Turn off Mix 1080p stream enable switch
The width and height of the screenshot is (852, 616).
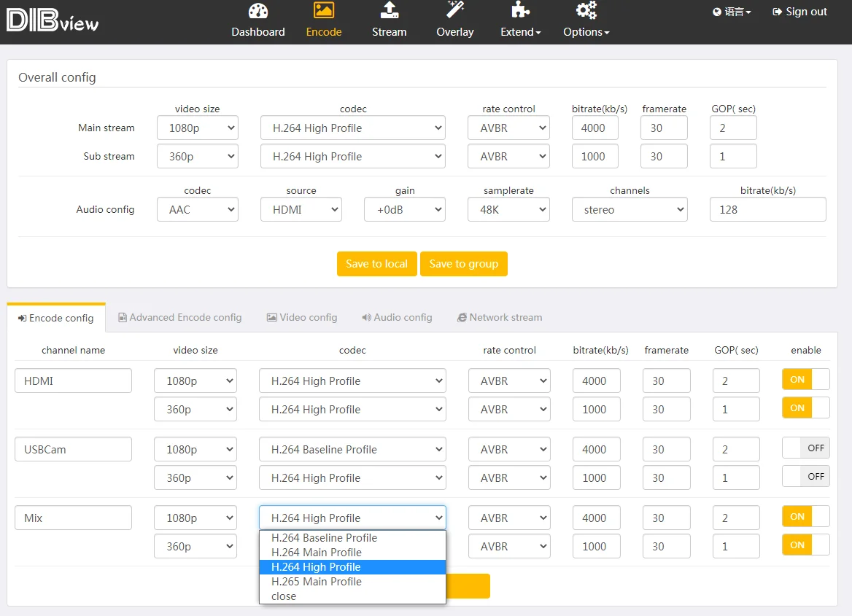806,517
